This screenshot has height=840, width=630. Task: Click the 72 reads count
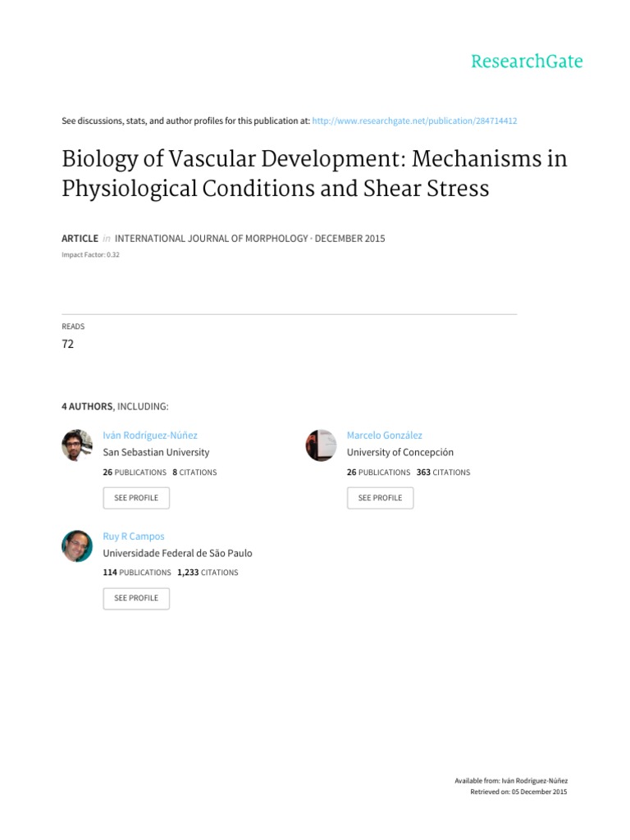click(68, 344)
